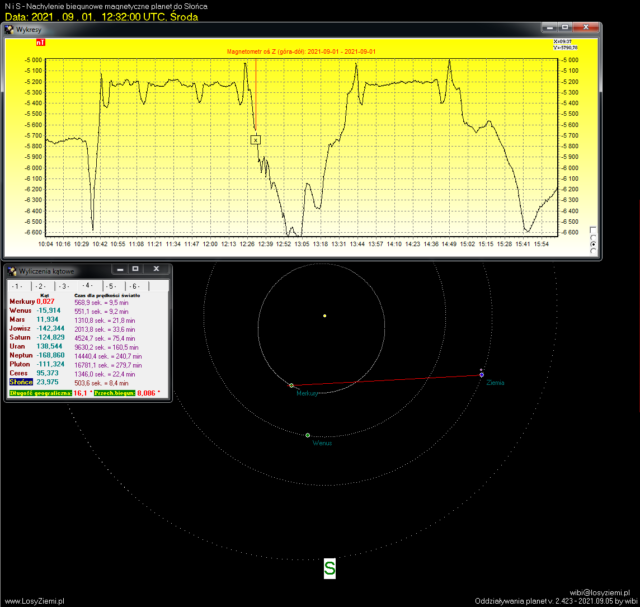
Task: Select the Wenus planet dot on its orbit
Action: [308, 435]
